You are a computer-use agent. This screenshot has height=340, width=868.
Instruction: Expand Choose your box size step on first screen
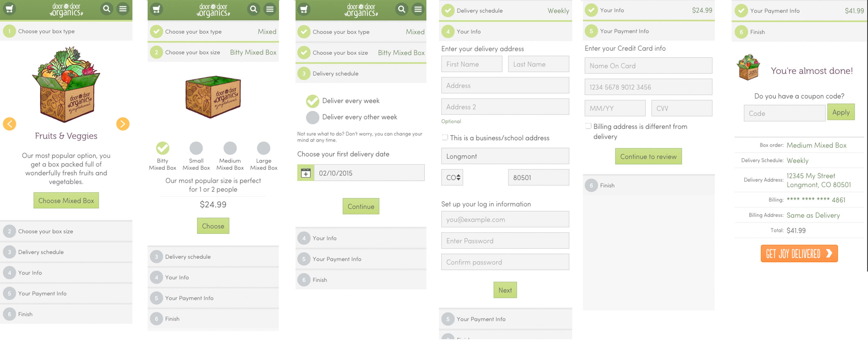pyautogui.click(x=66, y=231)
